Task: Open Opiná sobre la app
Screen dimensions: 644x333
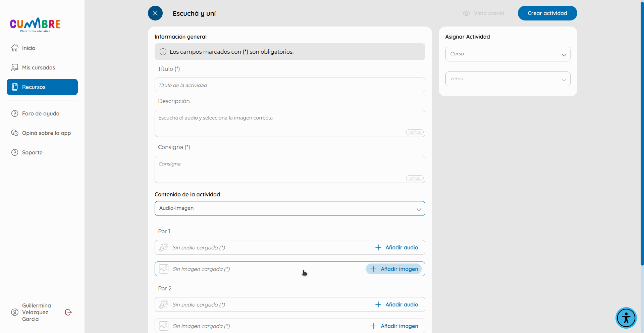Action: coord(42,133)
